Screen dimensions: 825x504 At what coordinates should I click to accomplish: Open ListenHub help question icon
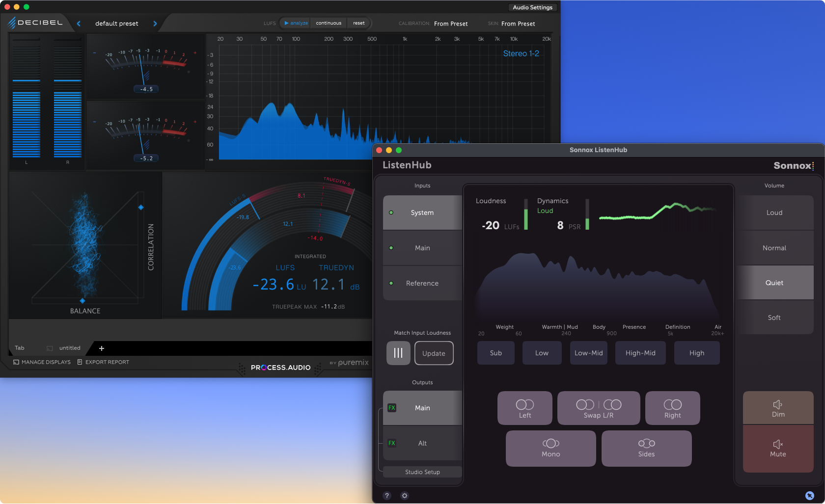pos(387,496)
